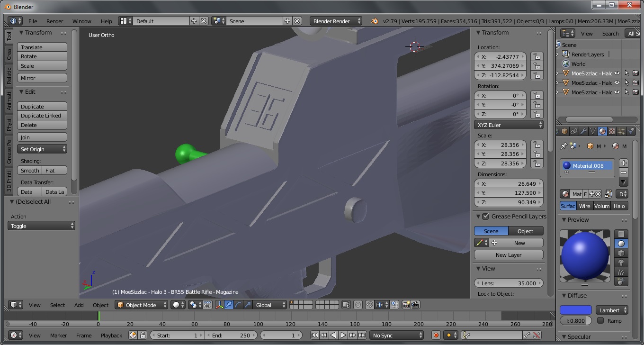Screen dimensions: 644x345
Task: Open the Blender Render engine dropdown
Action: [336, 21]
